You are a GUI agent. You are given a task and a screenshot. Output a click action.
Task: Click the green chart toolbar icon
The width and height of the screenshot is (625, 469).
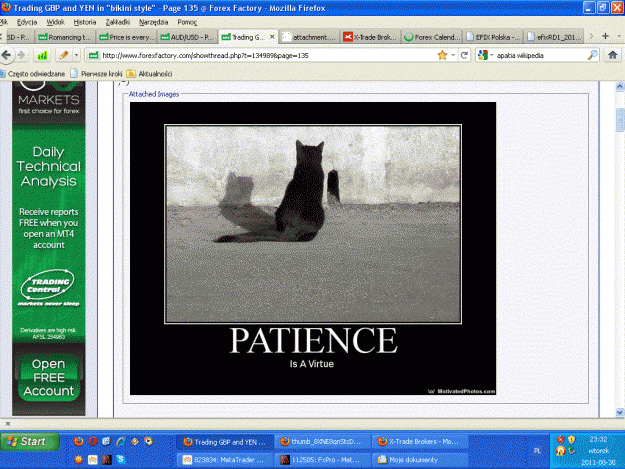pos(42,55)
